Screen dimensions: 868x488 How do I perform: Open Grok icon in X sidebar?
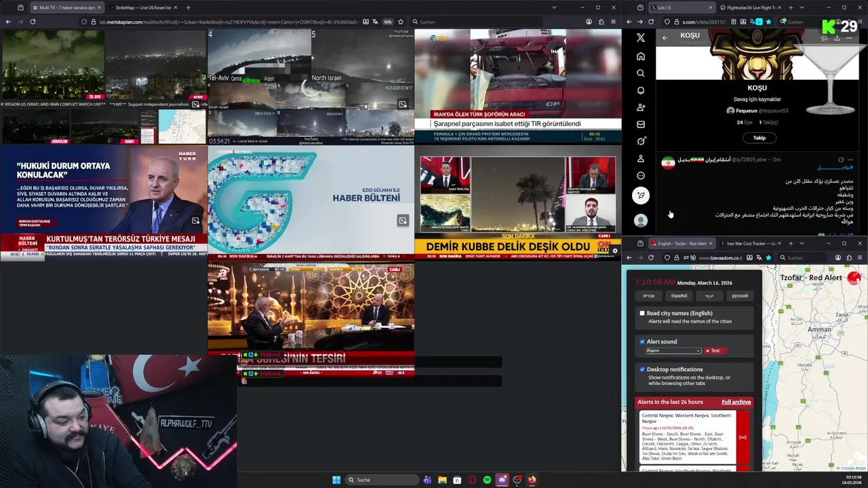[641, 141]
